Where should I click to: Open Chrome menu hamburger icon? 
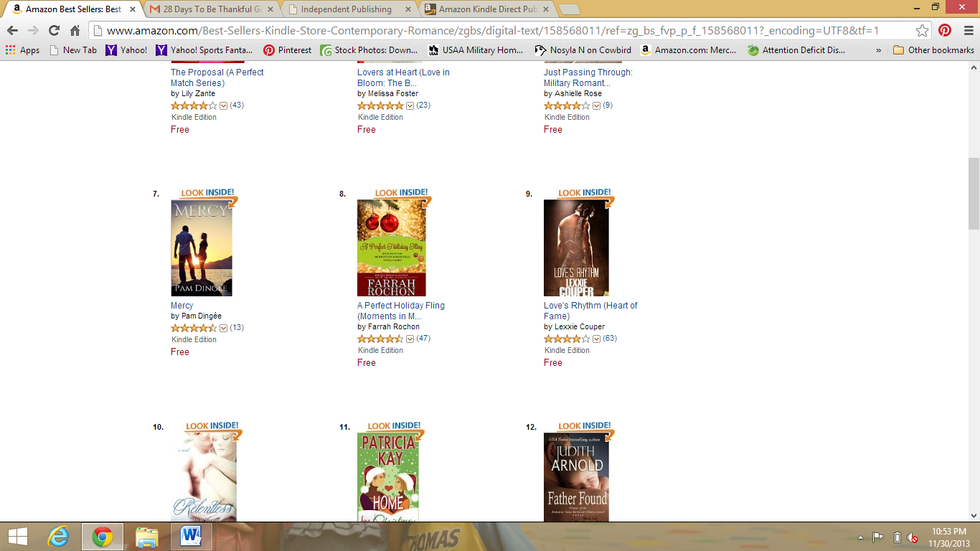966,30
